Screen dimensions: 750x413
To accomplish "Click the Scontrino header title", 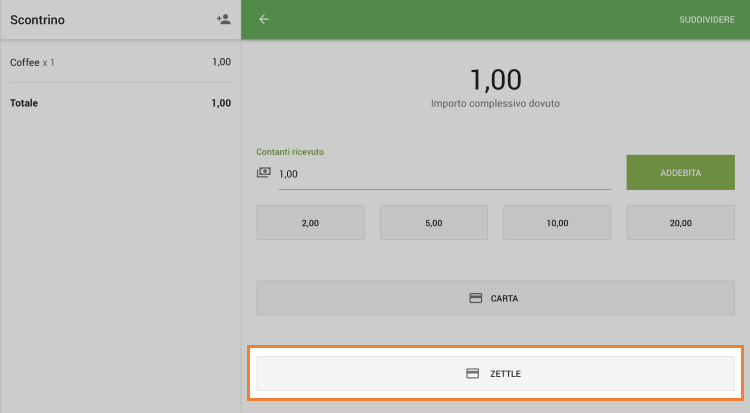I will point(38,20).
